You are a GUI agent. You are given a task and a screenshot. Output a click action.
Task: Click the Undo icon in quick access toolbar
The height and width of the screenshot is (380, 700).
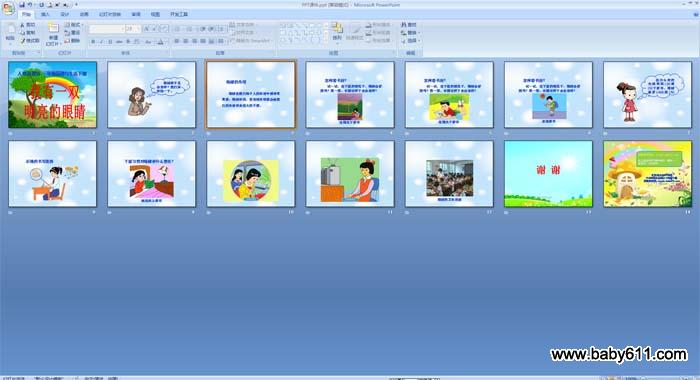click(x=30, y=5)
